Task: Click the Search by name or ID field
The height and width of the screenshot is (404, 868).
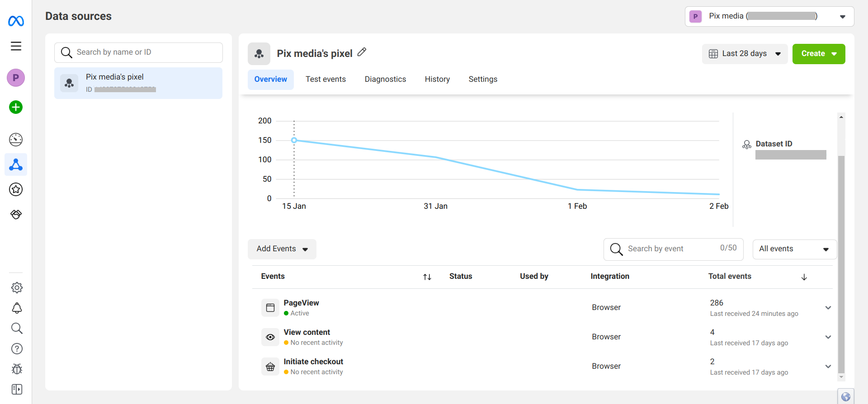Action: pyautogui.click(x=138, y=52)
